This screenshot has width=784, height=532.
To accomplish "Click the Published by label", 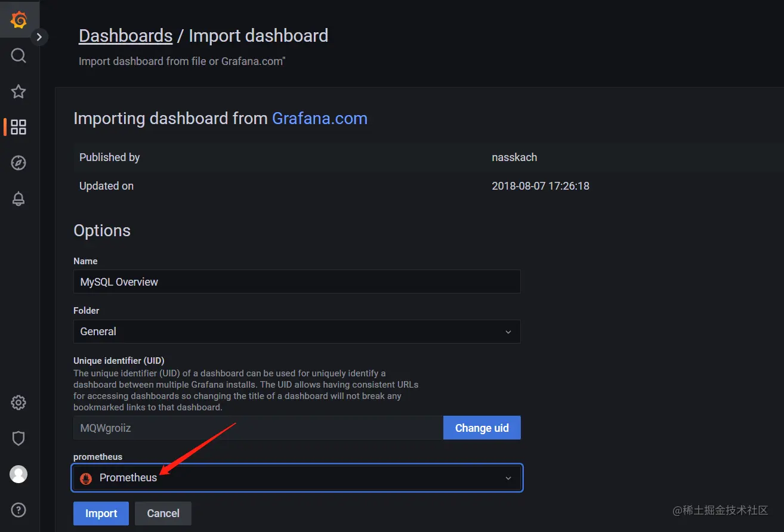I will [110, 157].
